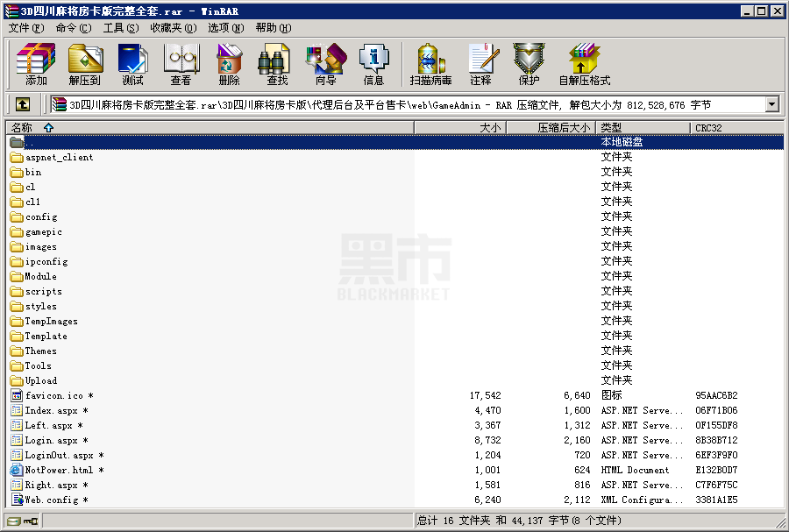Viewport: 789px width, 532px height.
Task: Select the Web.config file icon
Action: click(18, 500)
